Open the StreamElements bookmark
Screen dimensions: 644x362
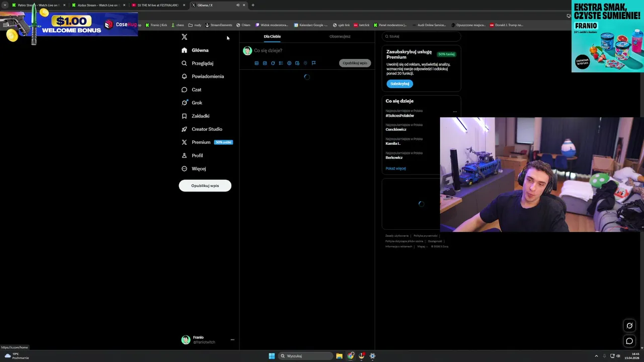pyautogui.click(x=219, y=25)
